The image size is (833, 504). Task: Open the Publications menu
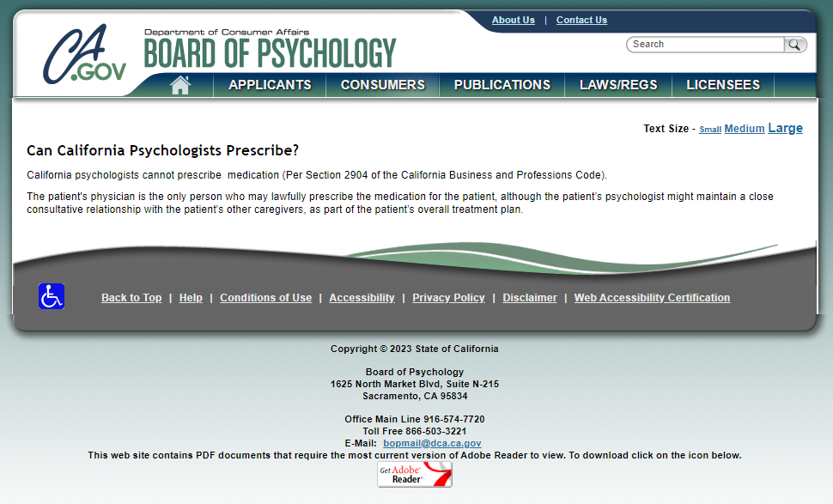pos(502,85)
